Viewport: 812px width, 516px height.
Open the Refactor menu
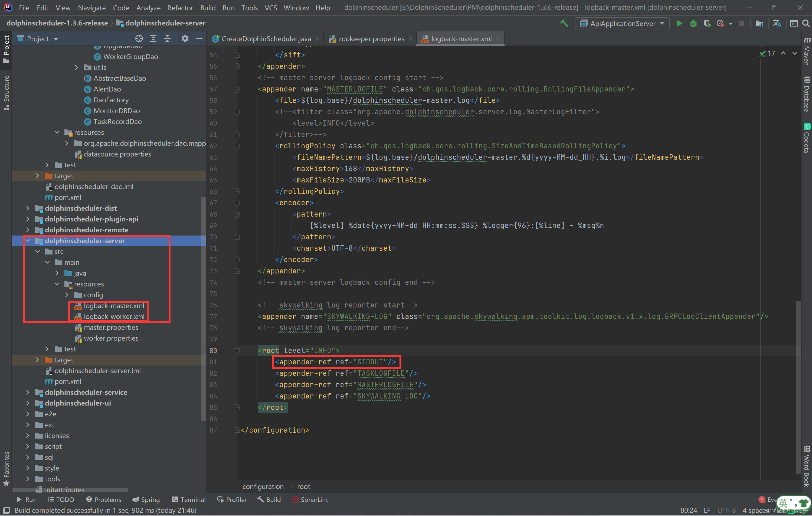coord(180,7)
